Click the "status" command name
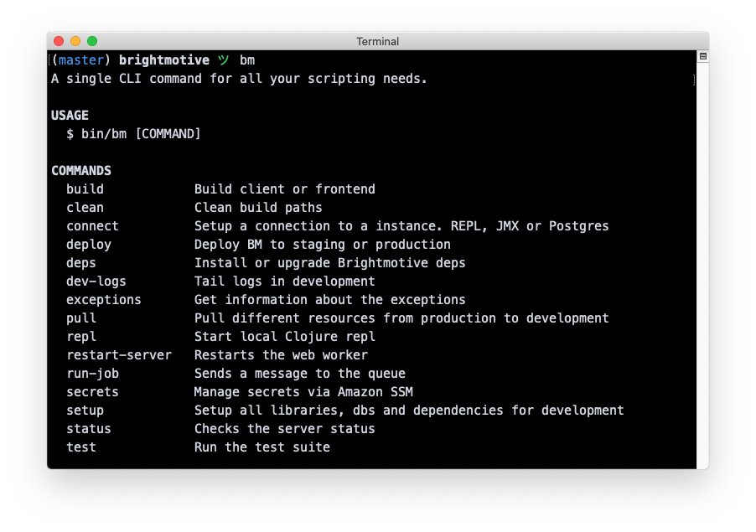The height and width of the screenshot is (532, 756). [89, 429]
